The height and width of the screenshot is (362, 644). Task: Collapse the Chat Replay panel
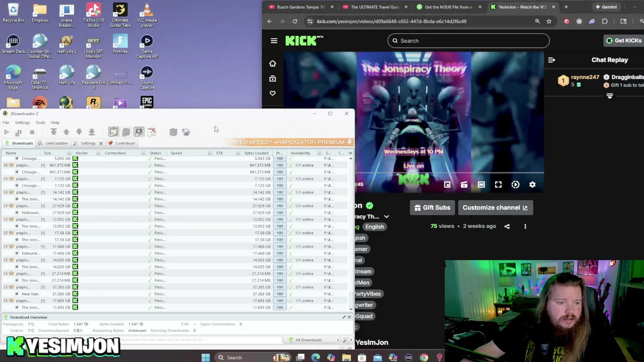[x=551, y=60]
